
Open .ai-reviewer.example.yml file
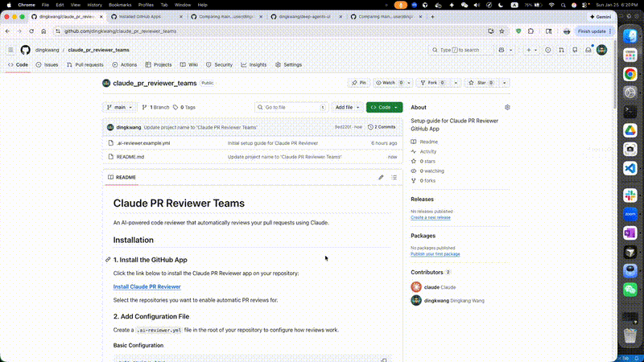coord(143,143)
